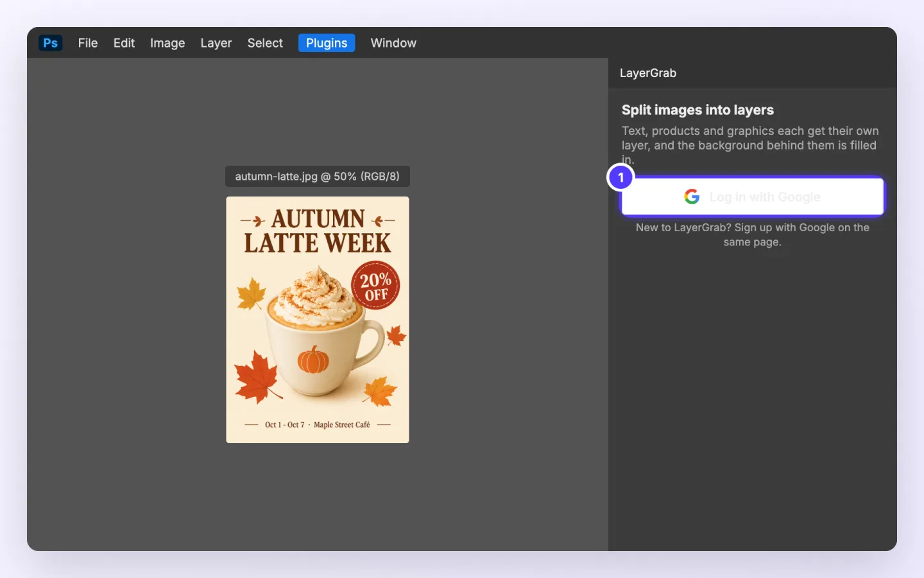Click the Split images into layers heading

(697, 110)
